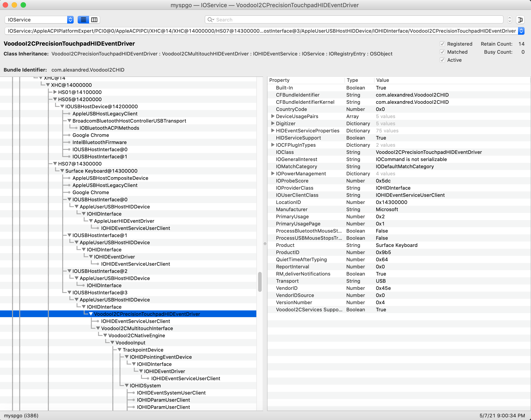Click the tree view vertical scrollbar thumb
531x420 pixels.
[x=260, y=282]
